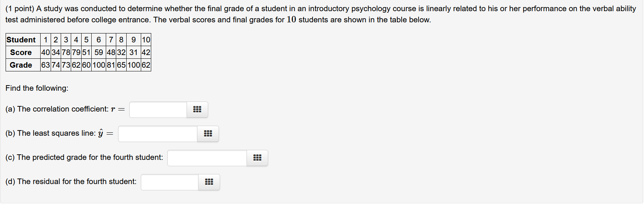Click score 40 for student 1
The height and width of the screenshot is (206, 644).
(x=45, y=52)
